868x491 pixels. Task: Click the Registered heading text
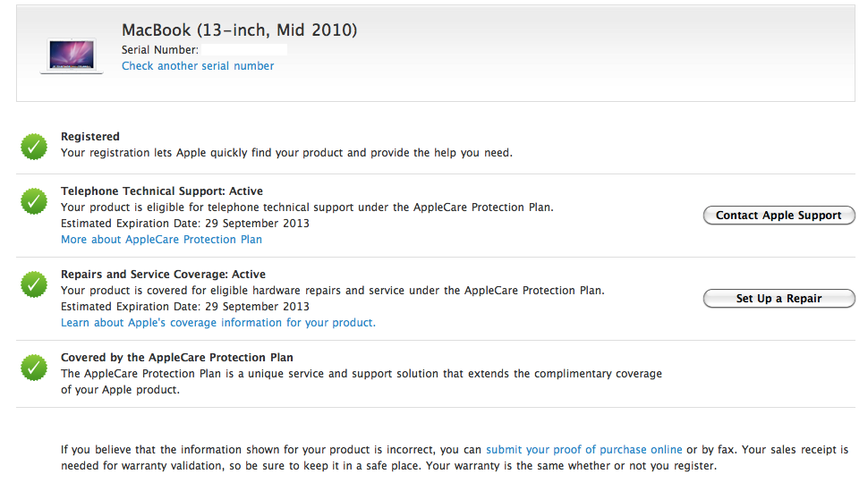pos(89,137)
